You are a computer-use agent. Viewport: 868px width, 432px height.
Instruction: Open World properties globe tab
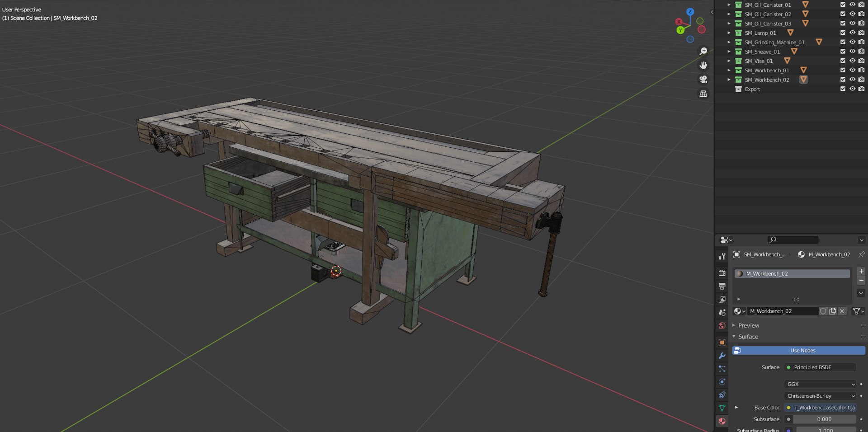pyautogui.click(x=722, y=326)
